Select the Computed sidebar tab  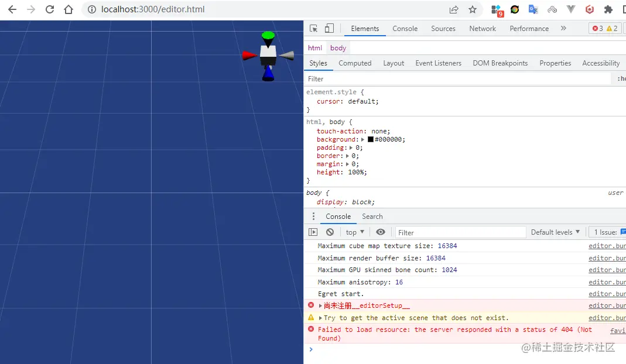click(x=355, y=63)
